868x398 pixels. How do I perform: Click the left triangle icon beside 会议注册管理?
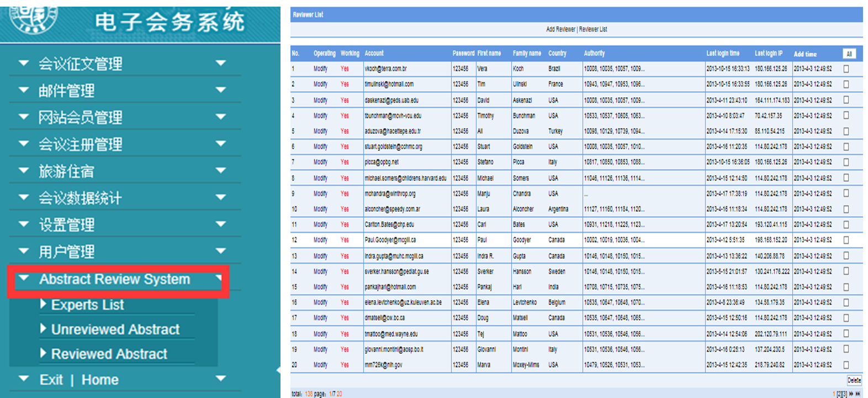24,144
